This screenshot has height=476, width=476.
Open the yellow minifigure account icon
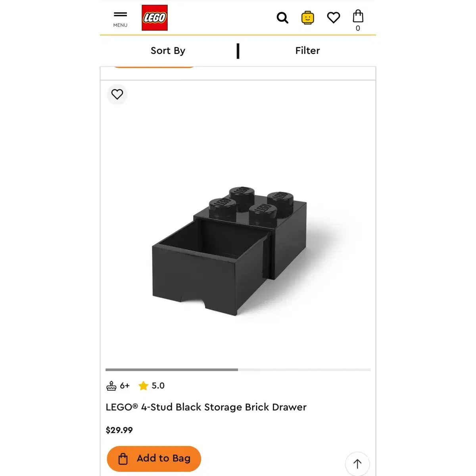coord(308,18)
